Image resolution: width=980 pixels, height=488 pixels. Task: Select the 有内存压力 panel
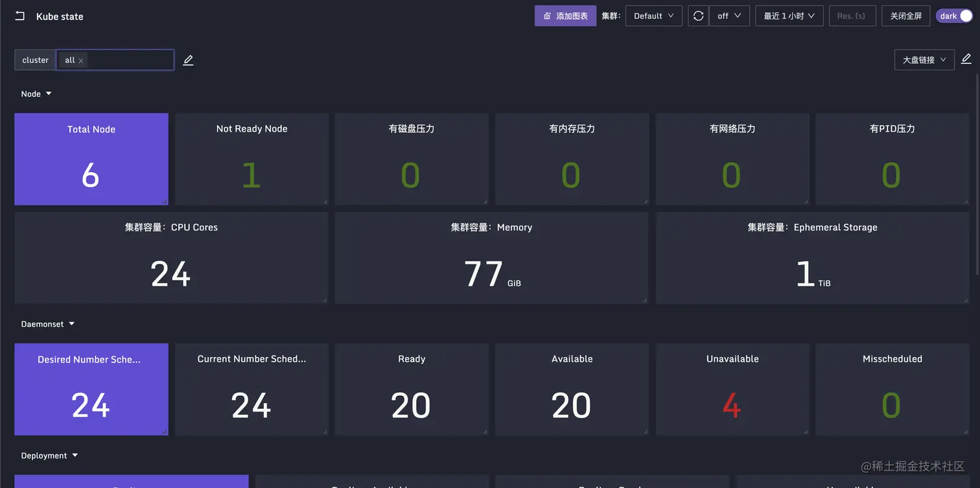click(572, 159)
